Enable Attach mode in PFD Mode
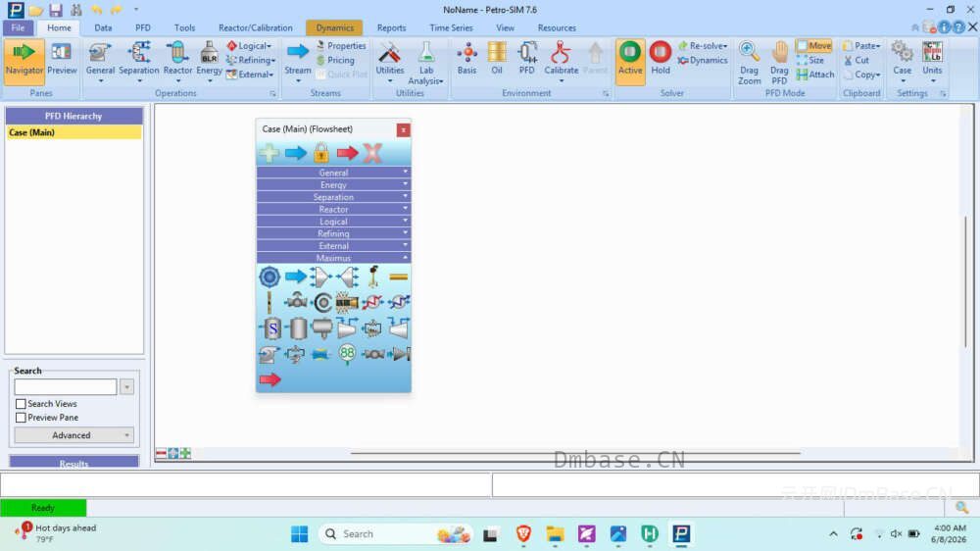Screen dimensions: 980x551 point(815,75)
